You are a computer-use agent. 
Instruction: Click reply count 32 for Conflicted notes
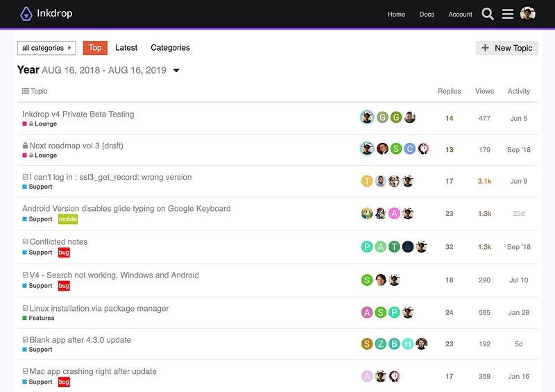[449, 247]
